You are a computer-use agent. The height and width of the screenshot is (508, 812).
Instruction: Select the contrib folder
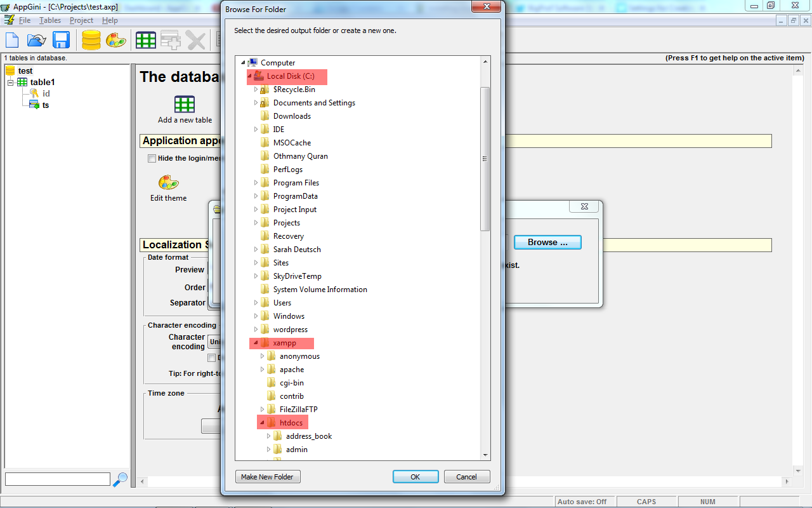click(x=292, y=396)
